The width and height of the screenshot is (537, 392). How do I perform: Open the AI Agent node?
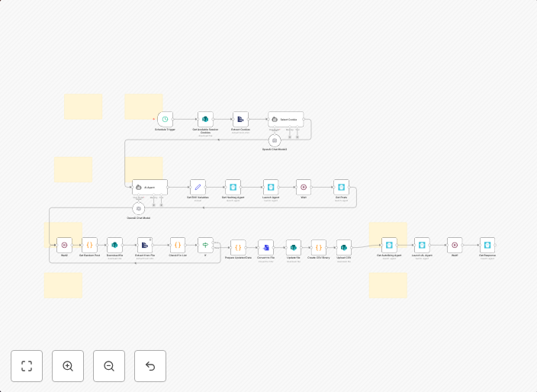[149, 187]
